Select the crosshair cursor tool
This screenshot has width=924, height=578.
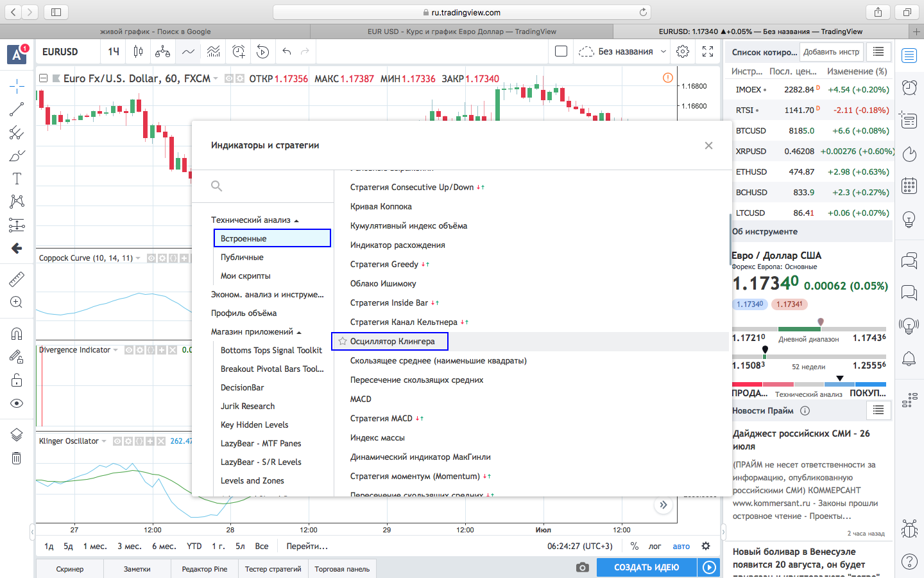click(x=17, y=85)
